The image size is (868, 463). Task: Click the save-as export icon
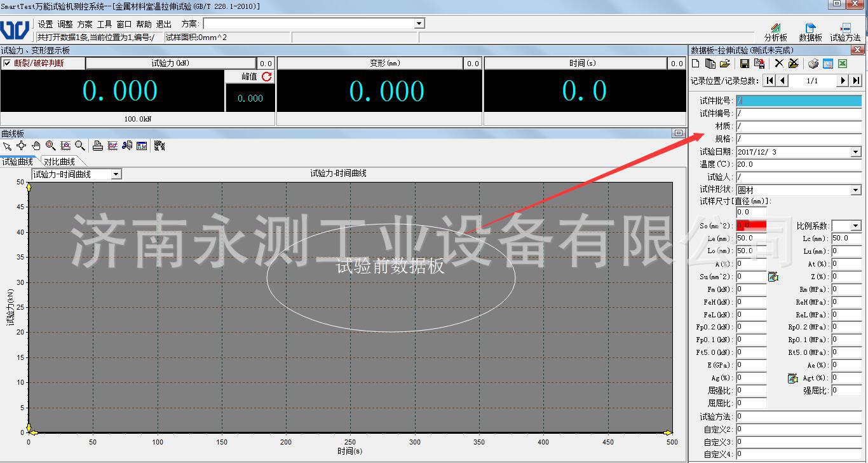(x=759, y=64)
